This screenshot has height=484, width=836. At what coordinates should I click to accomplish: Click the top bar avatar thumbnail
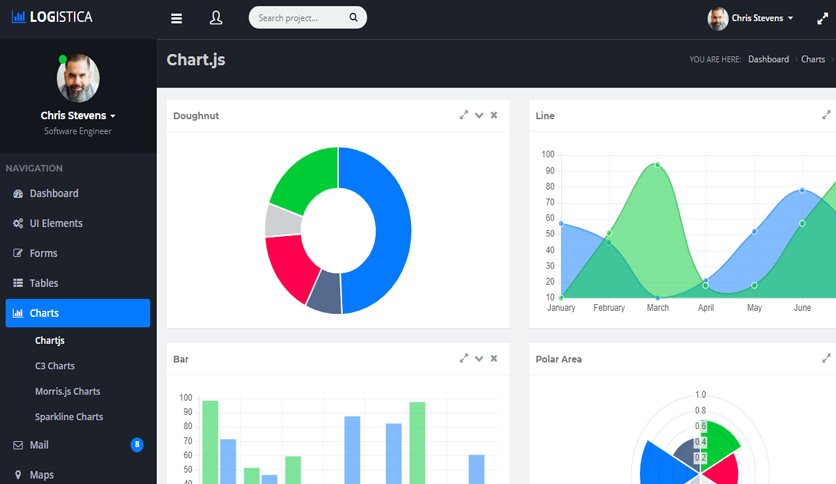(718, 19)
